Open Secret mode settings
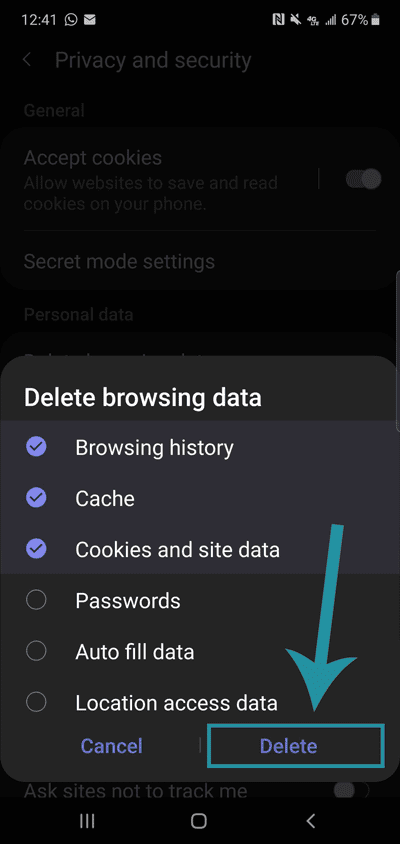The height and width of the screenshot is (844, 400). (x=199, y=262)
